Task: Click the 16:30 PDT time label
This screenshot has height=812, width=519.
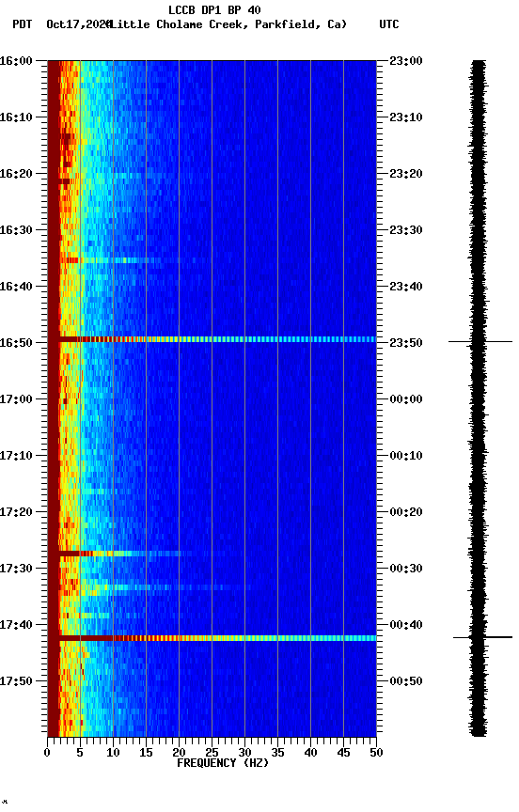Action: tap(16, 230)
